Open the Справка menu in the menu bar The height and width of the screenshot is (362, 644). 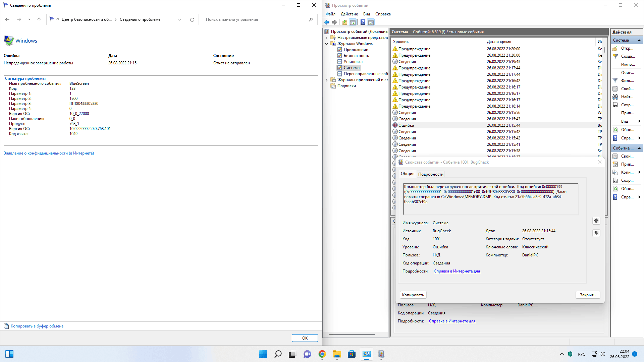click(x=383, y=14)
